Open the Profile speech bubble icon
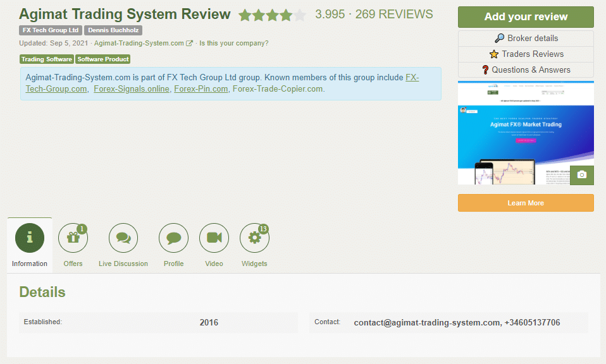This screenshot has height=364, width=606. [173, 238]
